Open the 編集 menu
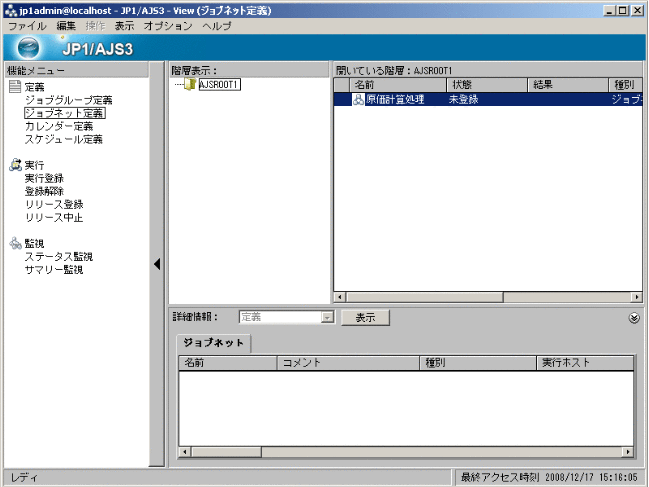649x487 pixels. coord(66,26)
